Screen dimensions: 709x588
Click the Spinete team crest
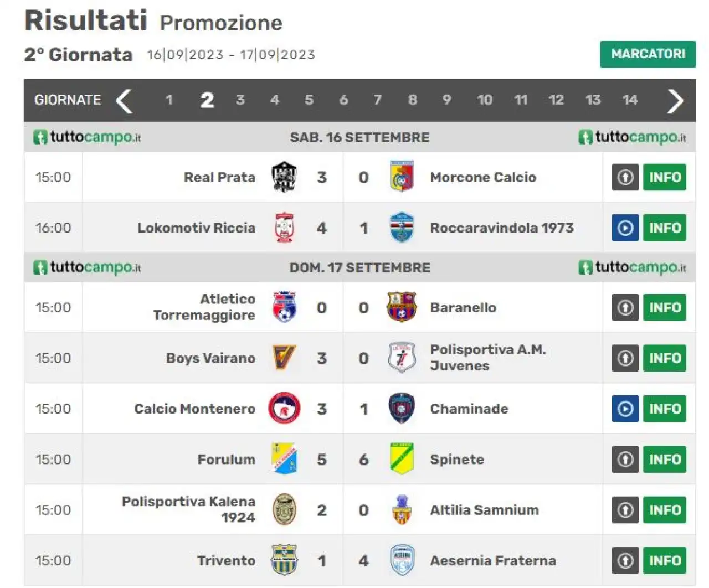[402, 459]
